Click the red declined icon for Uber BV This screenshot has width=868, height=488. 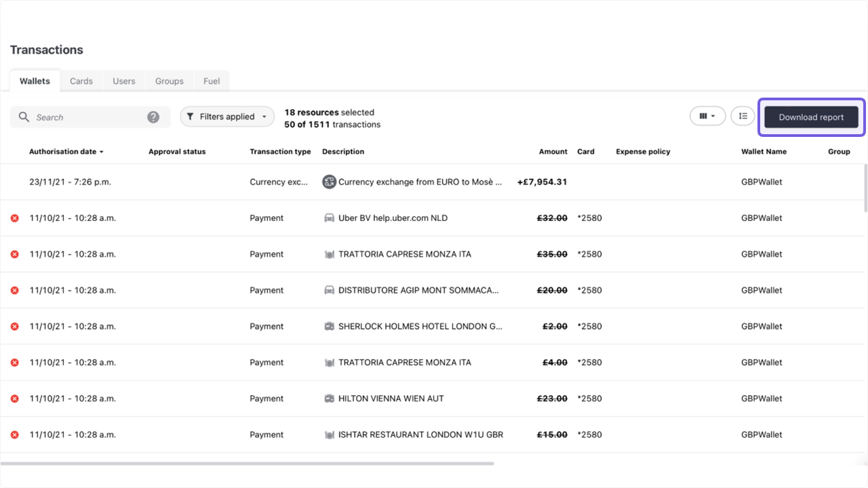[x=15, y=218]
